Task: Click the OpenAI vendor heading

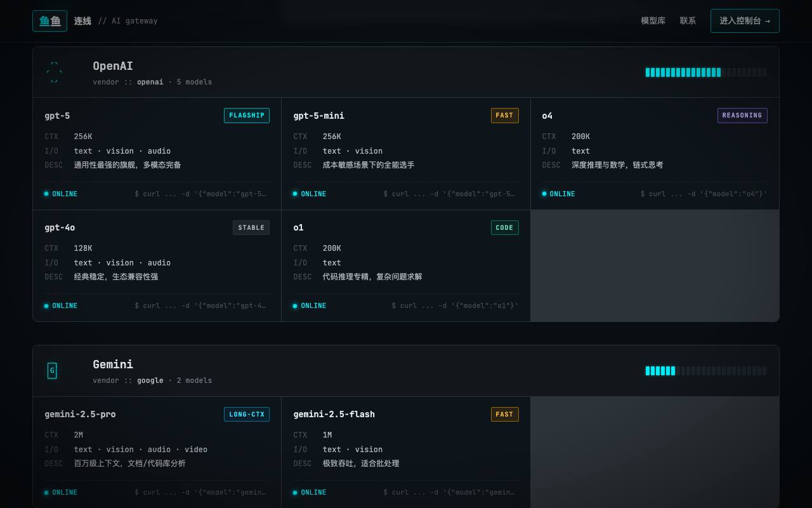Action: click(x=113, y=66)
